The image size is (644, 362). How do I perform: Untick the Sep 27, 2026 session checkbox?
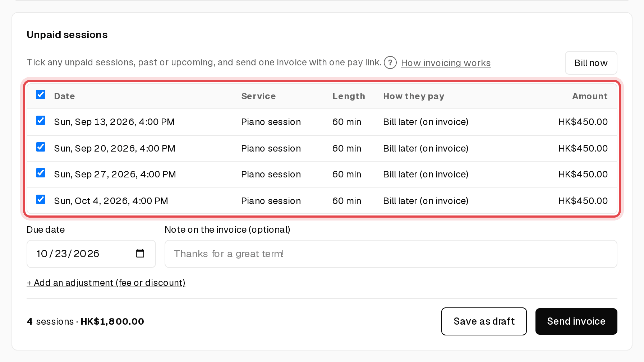click(x=41, y=173)
